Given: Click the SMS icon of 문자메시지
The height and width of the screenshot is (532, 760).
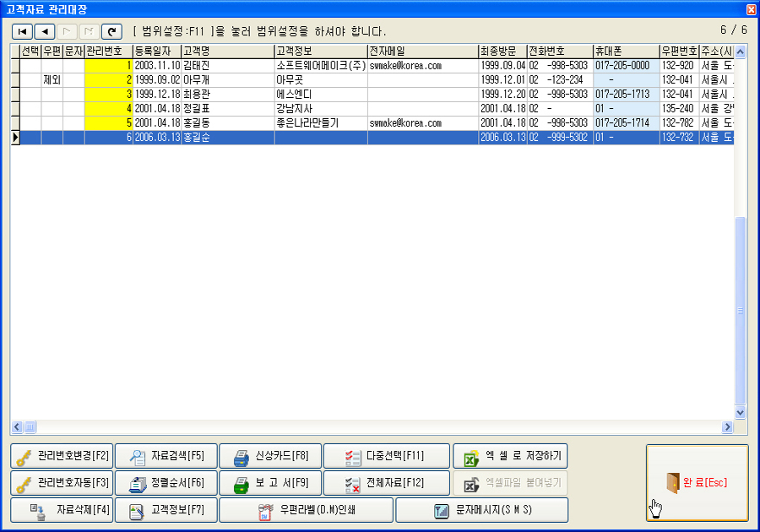Looking at the screenshot, I should tap(441, 511).
